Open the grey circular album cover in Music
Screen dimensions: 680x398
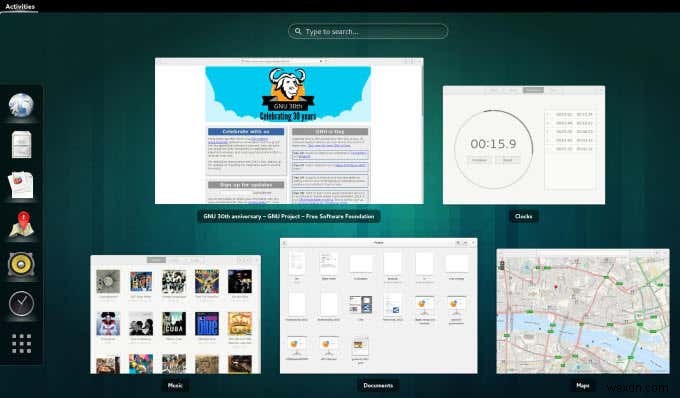click(108, 281)
